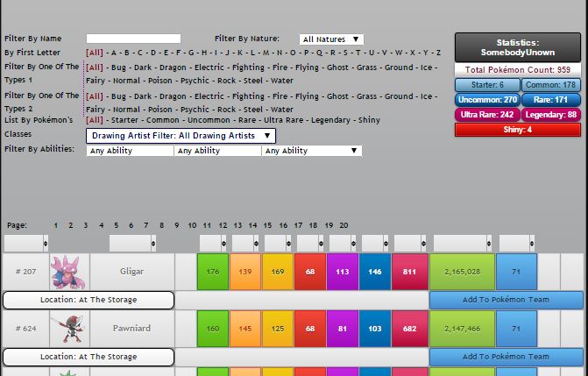The height and width of the screenshot is (376, 588).
Task: Open the Drawing Artist Filter dropdown
Action: pos(181,136)
